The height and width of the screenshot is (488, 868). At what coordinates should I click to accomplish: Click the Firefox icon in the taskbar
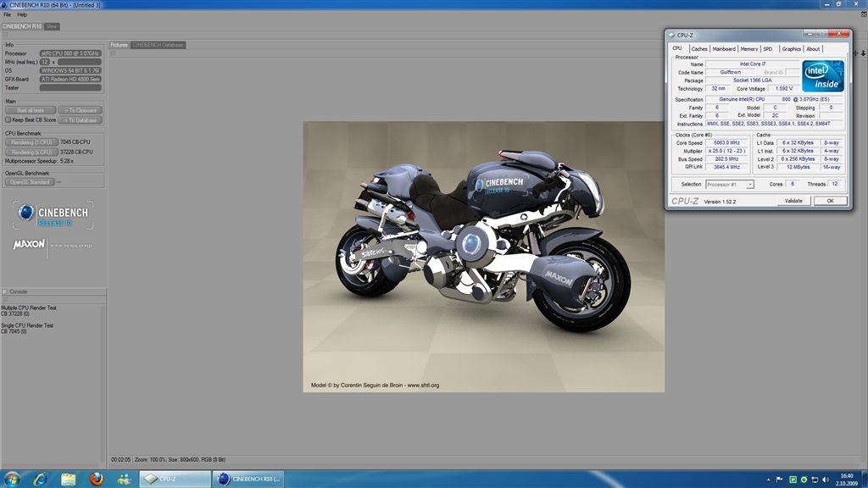click(x=96, y=479)
